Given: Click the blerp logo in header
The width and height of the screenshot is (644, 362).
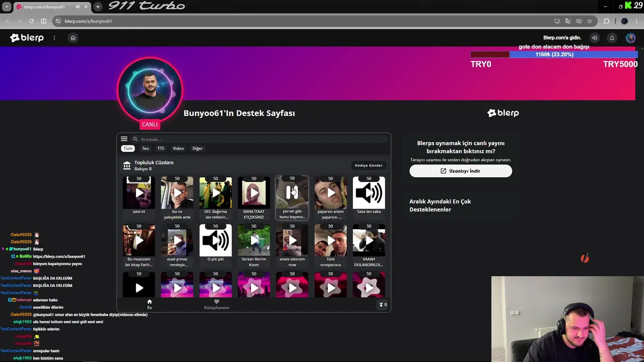Looking at the screenshot, I should tap(27, 38).
